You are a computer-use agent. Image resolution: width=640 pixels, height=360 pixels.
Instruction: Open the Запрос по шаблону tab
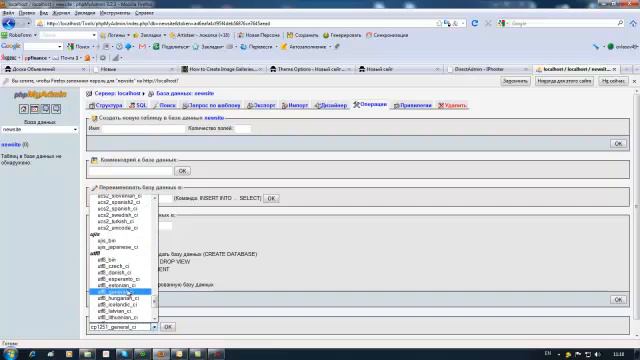[x=211, y=106]
